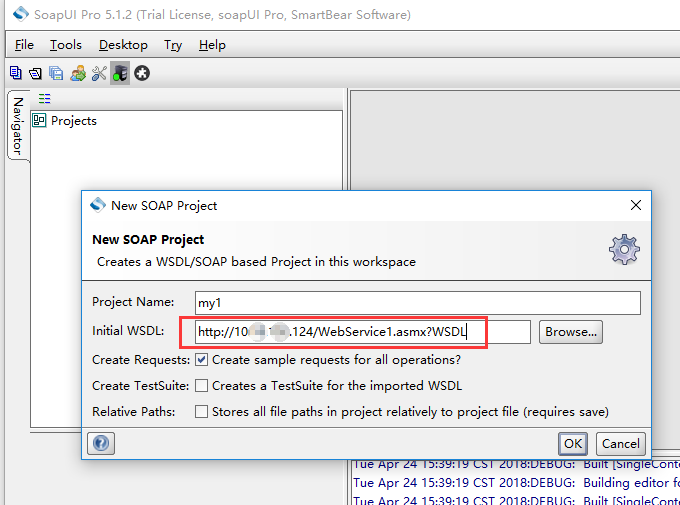
Task: Open the Desktop menu
Action: (123, 45)
